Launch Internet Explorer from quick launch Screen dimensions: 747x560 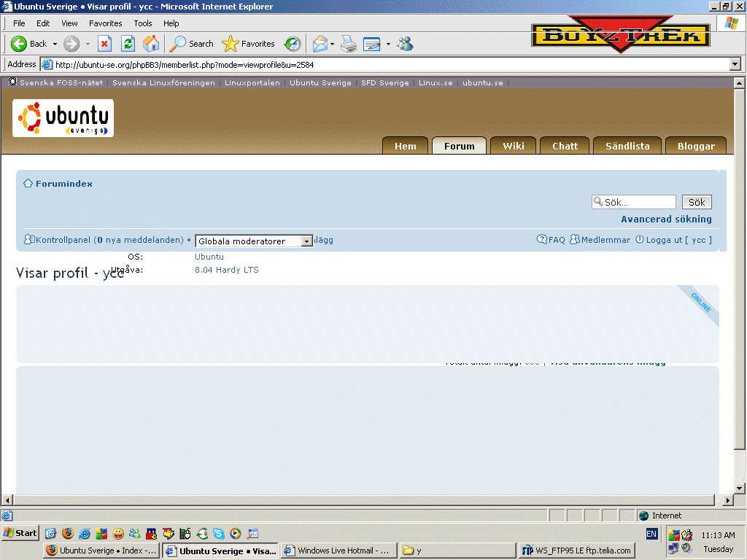[x=85, y=533]
